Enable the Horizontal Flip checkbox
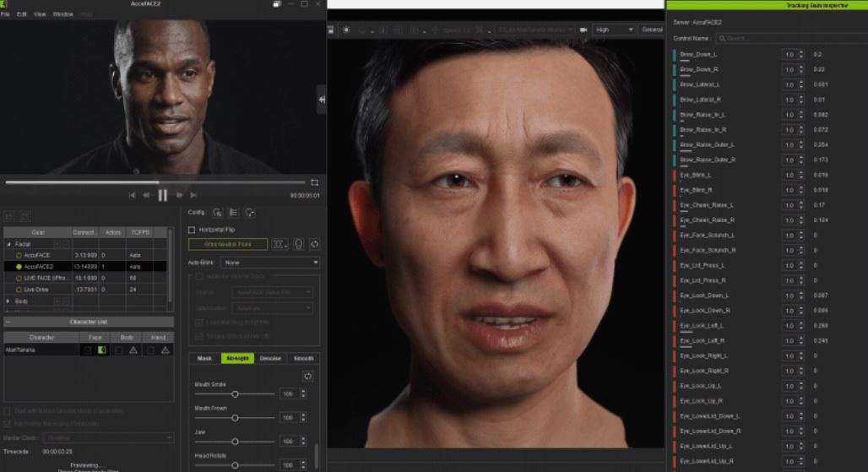This screenshot has height=472, width=868. 192,230
